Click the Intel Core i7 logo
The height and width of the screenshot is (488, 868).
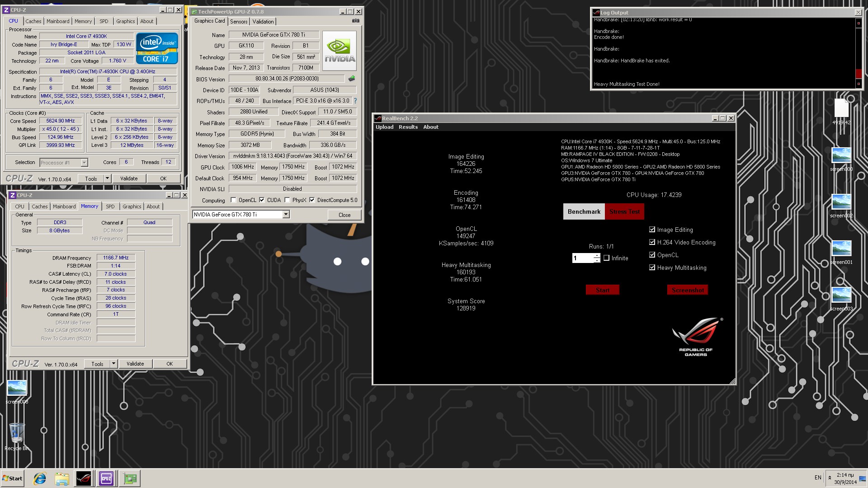tap(157, 48)
